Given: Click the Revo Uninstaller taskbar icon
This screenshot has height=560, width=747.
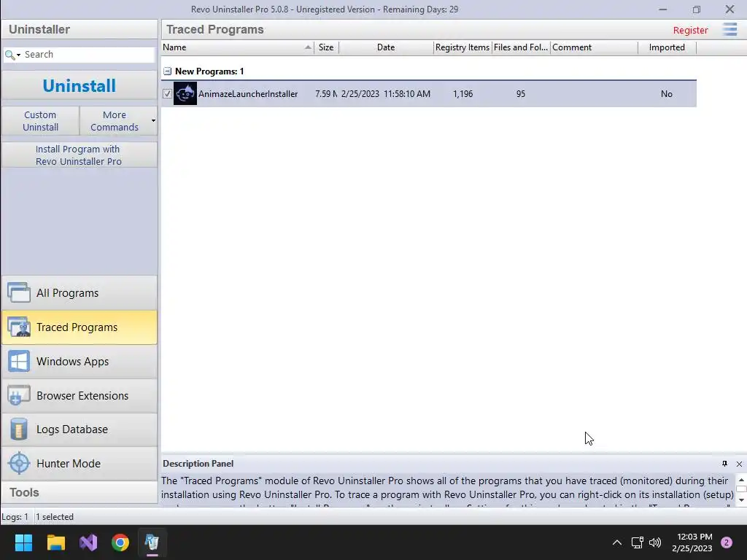Looking at the screenshot, I should click(152, 542).
